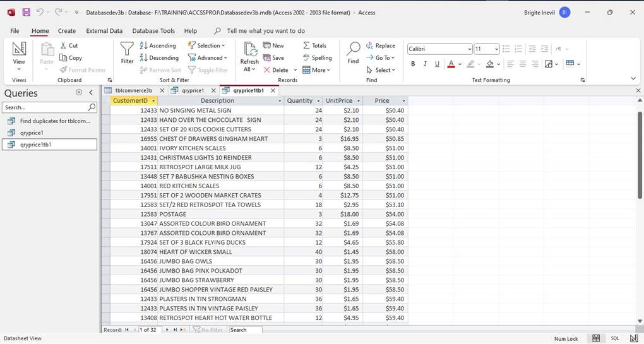Click the Totals sigma button
This screenshot has height=344, width=644.
[314, 45]
